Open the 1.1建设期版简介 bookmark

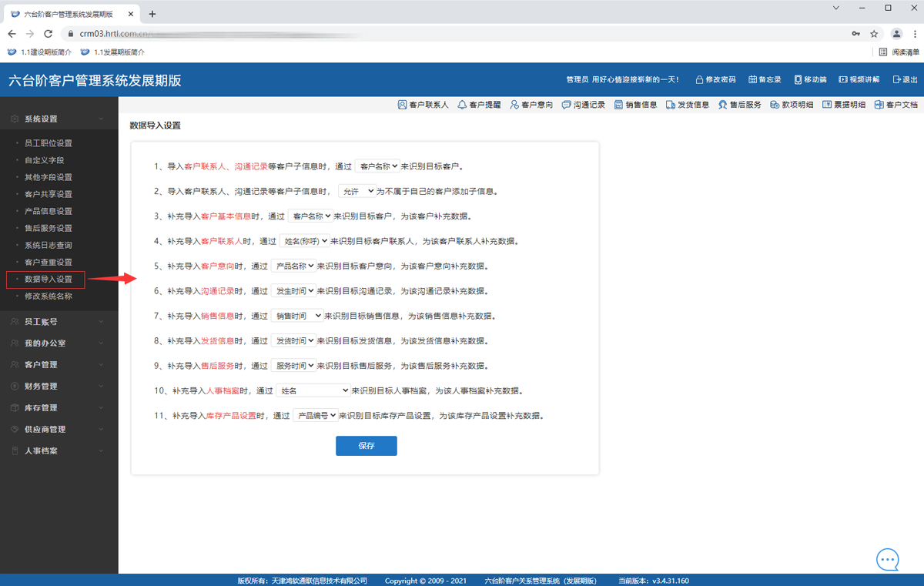pyautogui.click(x=39, y=52)
